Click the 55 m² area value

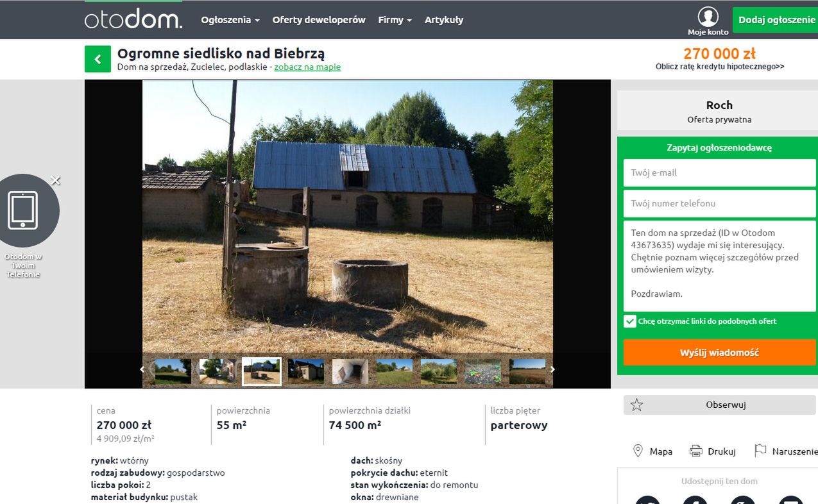click(232, 424)
